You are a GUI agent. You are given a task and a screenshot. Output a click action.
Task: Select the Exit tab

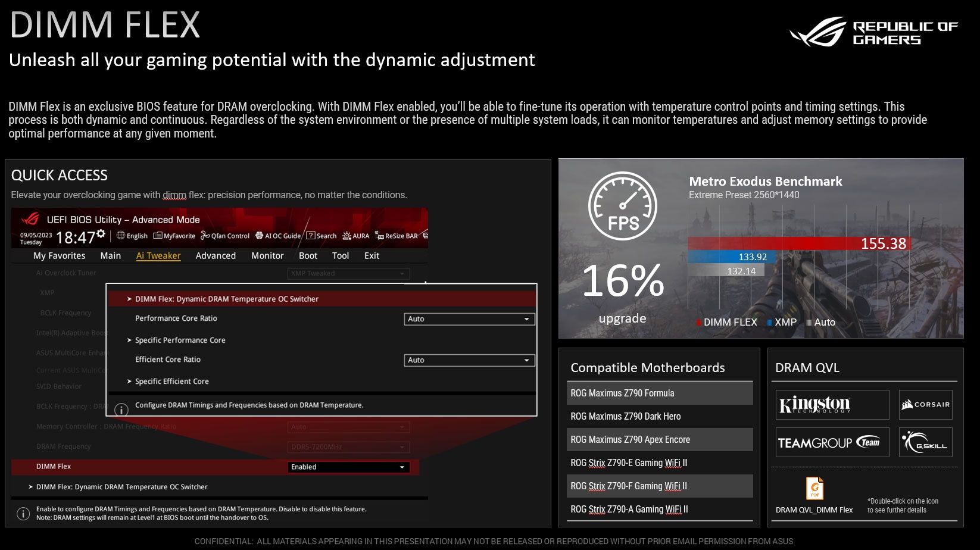coord(372,255)
